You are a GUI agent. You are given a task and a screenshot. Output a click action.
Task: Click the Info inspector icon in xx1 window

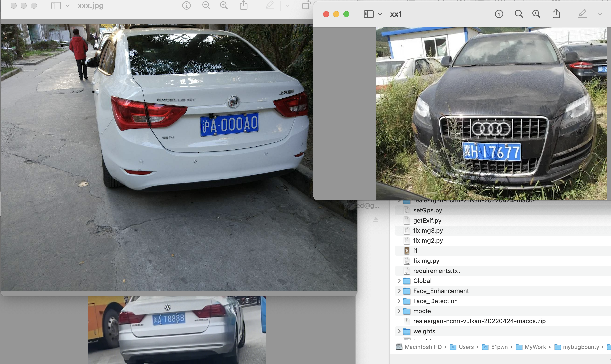pyautogui.click(x=499, y=14)
